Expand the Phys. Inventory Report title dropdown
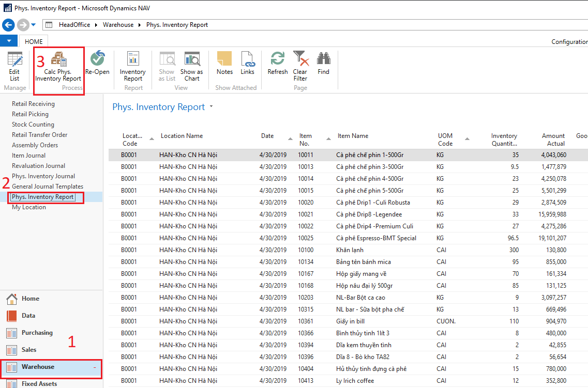 pos(211,107)
